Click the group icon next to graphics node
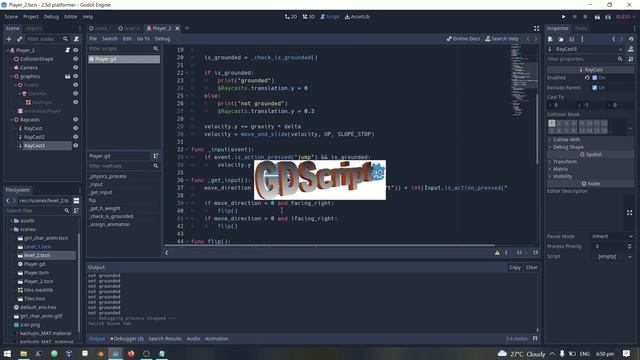640x360 pixels. point(67,76)
